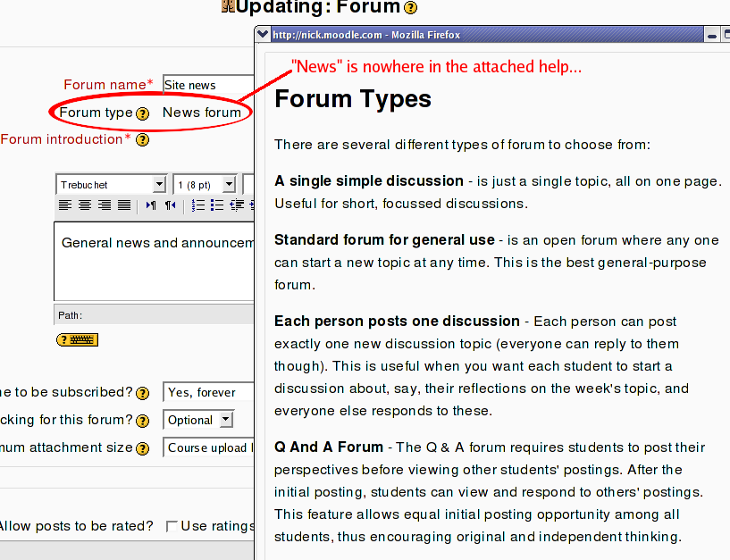This screenshot has height=560, width=730.
Task: Click into the forum introduction text area
Action: [154, 261]
